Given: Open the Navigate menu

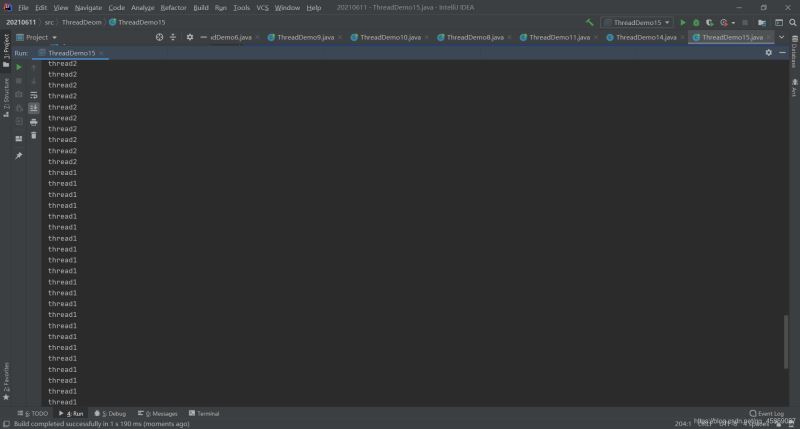Looking at the screenshot, I should pyautogui.click(x=88, y=8).
